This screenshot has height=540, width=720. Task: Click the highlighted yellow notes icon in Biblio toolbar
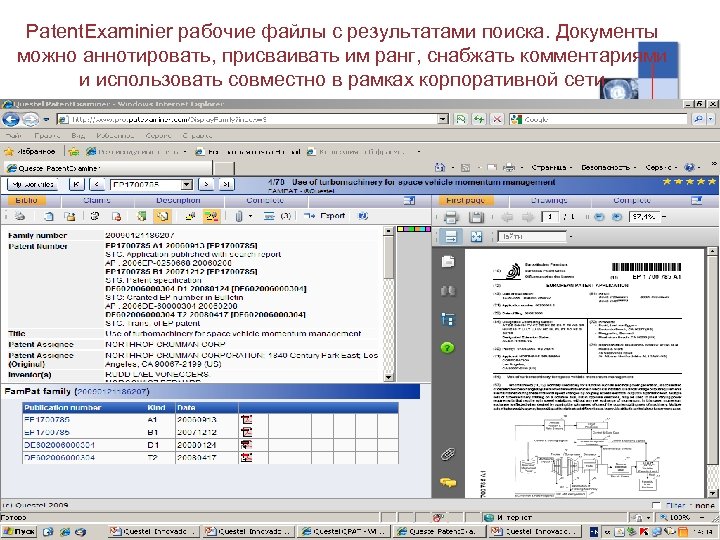pos(162,216)
